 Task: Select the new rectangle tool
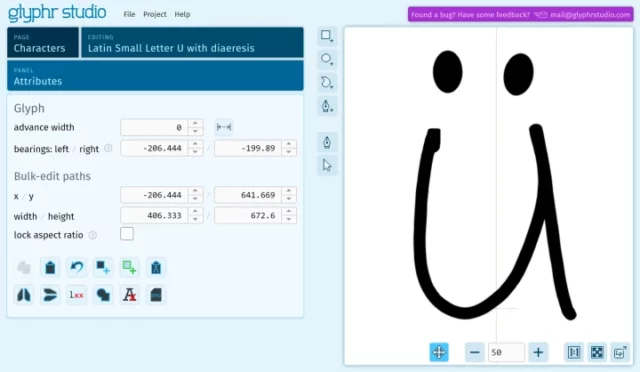point(327,36)
